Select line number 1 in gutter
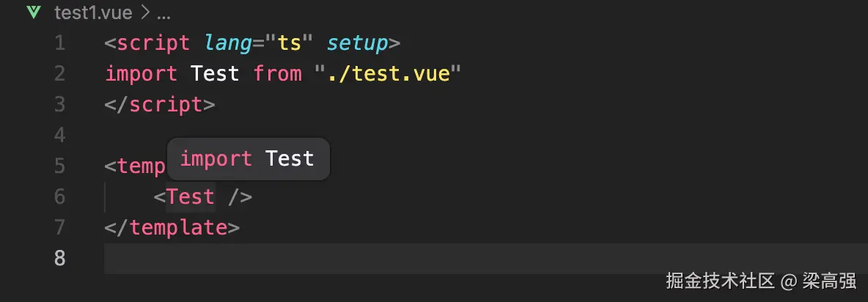Image resolution: width=868 pixels, height=302 pixels. 59,43
